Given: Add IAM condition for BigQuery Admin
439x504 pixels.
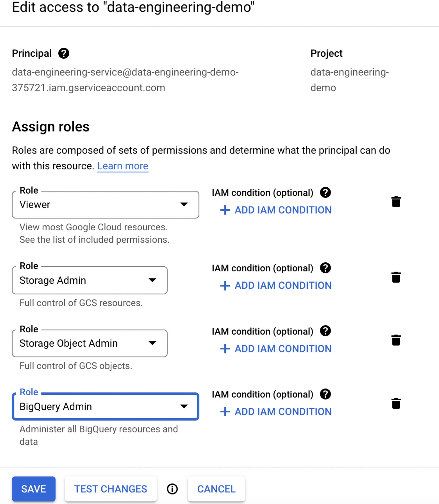Looking at the screenshot, I should 276,412.
